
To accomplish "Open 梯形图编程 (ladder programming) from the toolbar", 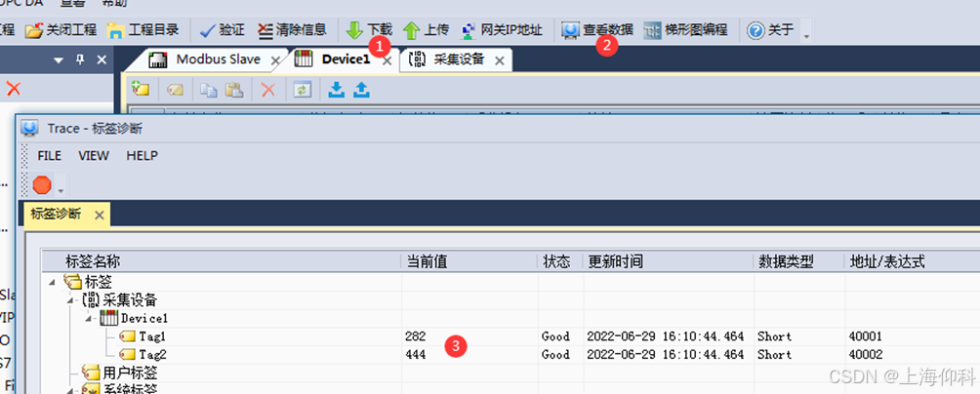I will click(x=685, y=29).
